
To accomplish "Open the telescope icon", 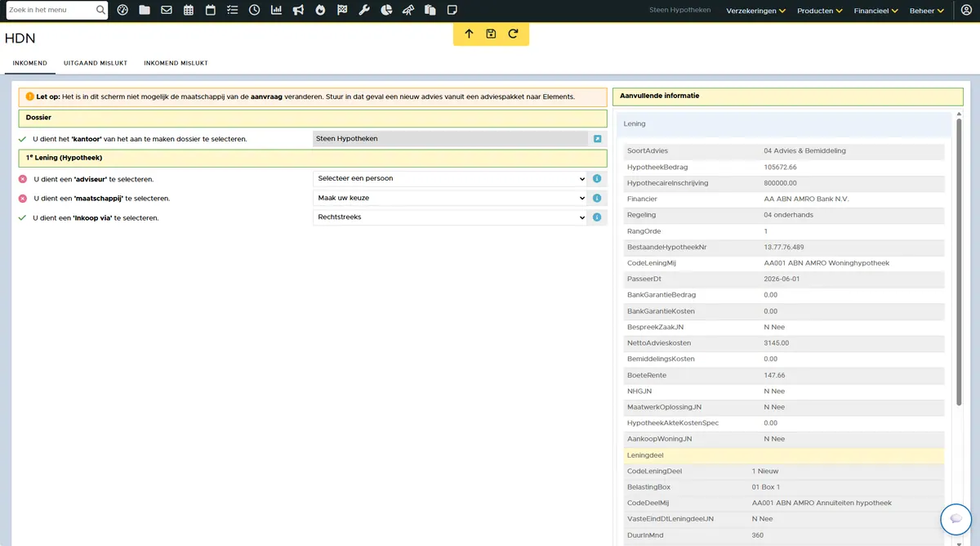I will tap(409, 11).
